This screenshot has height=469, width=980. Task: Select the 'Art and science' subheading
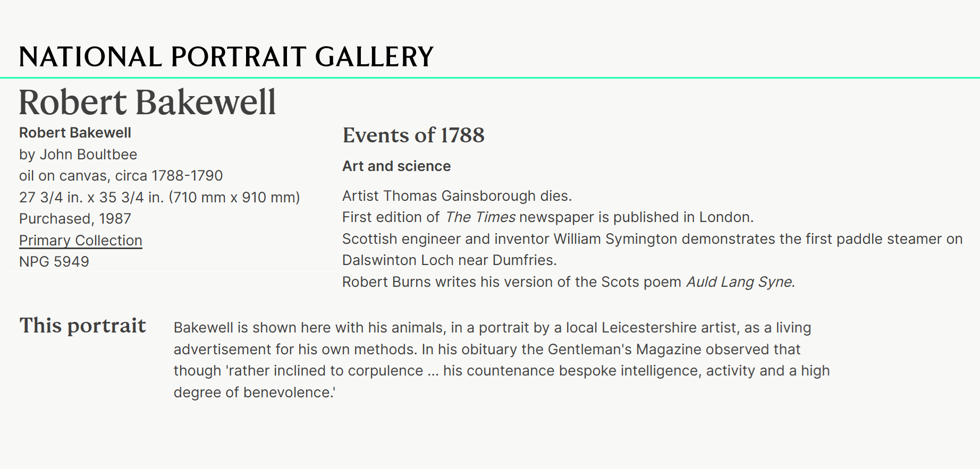click(396, 166)
